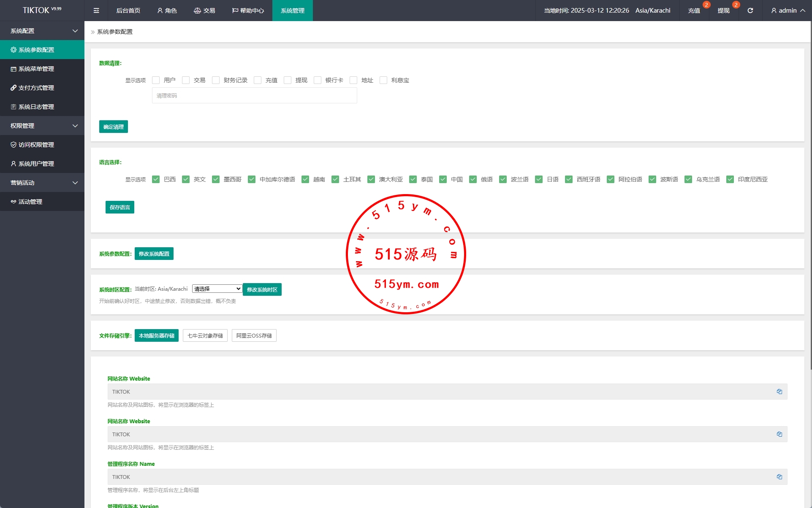Expand the admin user menu
Viewport: 812px width, 508px height.
click(x=788, y=11)
